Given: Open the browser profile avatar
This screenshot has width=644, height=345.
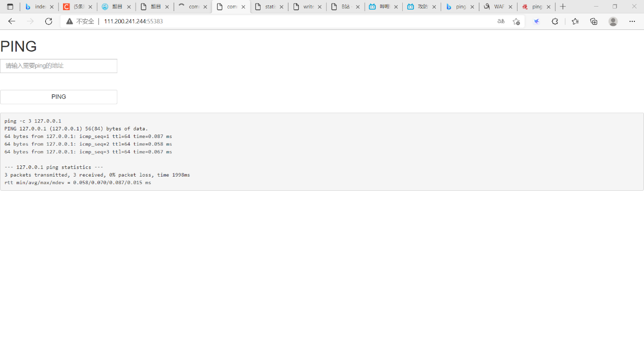Looking at the screenshot, I should pyautogui.click(x=613, y=21).
